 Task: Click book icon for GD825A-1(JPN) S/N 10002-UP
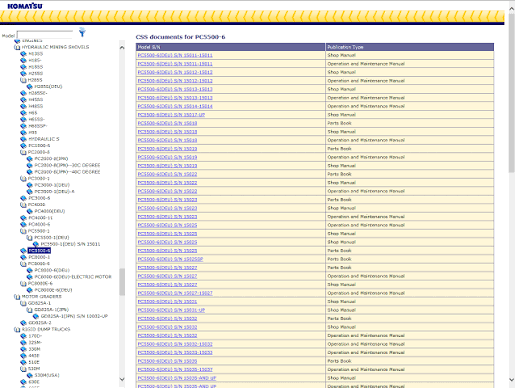point(36,316)
